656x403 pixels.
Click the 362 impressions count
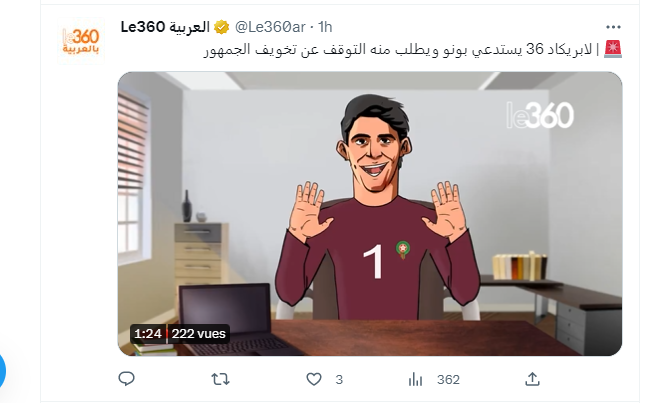point(448,380)
